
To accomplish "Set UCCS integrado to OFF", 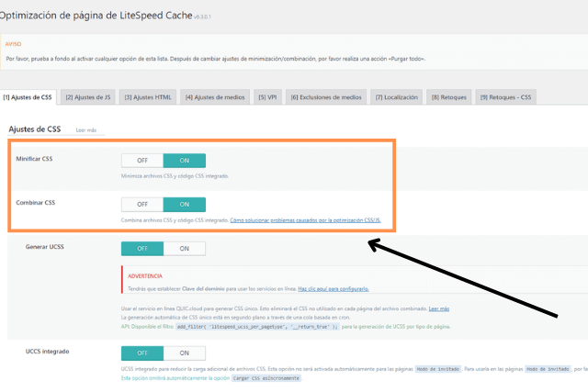I will pyautogui.click(x=142, y=353).
